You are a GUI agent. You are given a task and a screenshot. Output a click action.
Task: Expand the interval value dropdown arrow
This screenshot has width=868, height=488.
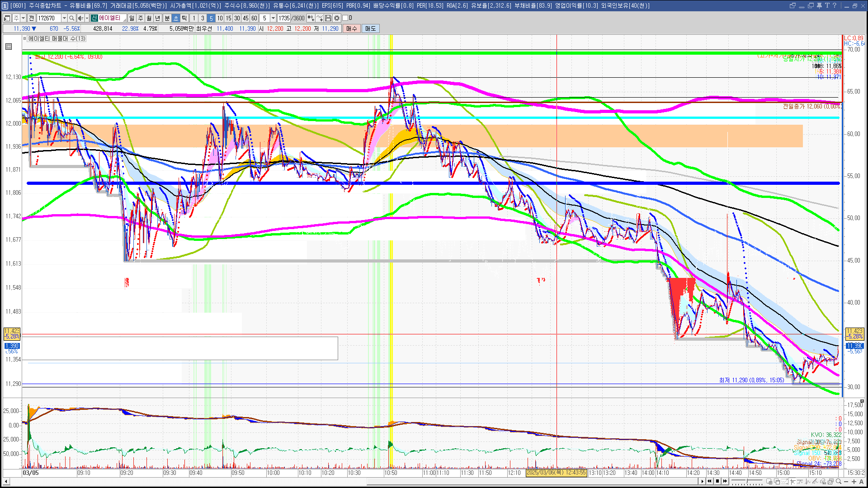tap(273, 18)
